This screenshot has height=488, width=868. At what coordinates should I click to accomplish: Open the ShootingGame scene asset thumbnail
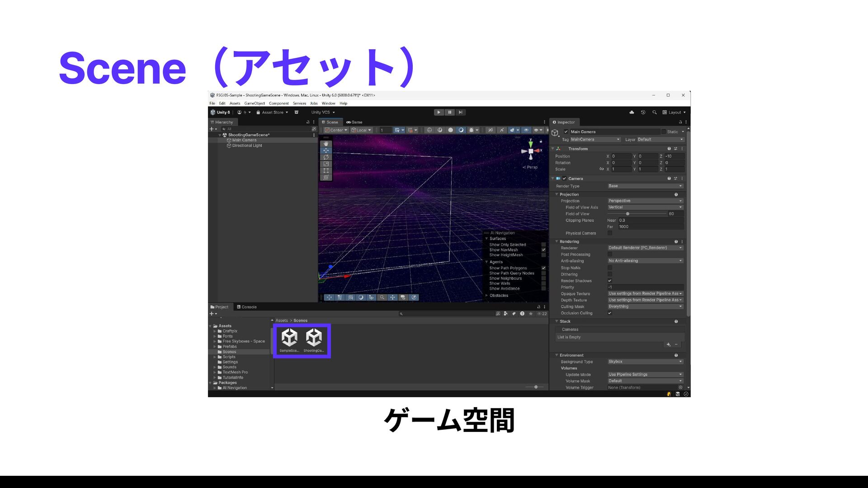click(x=314, y=338)
